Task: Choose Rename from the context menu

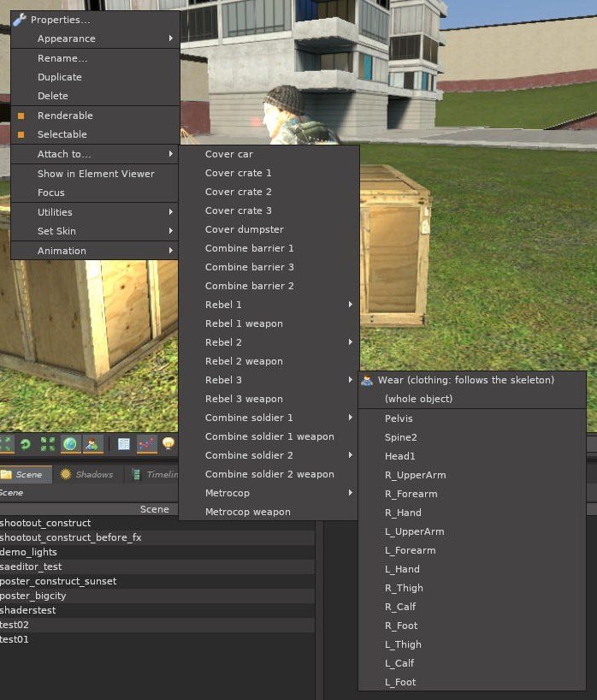Action: pos(95,58)
